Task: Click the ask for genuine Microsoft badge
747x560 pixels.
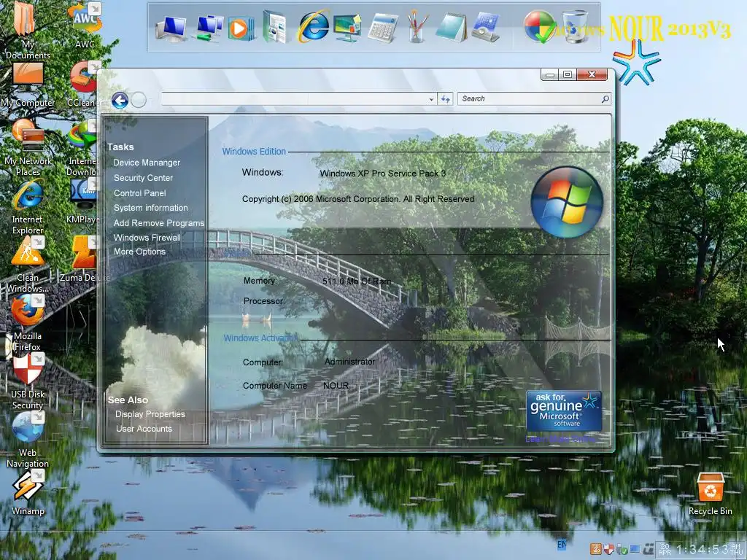Action: [564, 411]
